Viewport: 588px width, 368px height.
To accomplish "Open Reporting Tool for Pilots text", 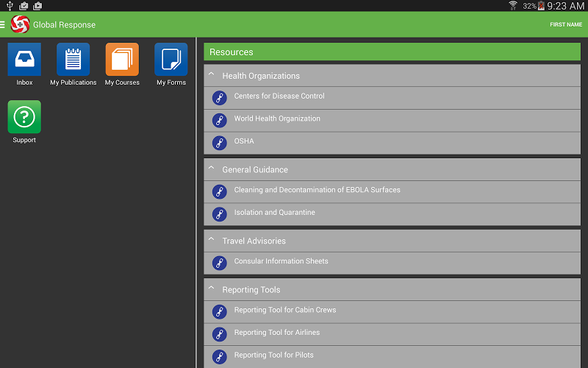I will (273, 355).
